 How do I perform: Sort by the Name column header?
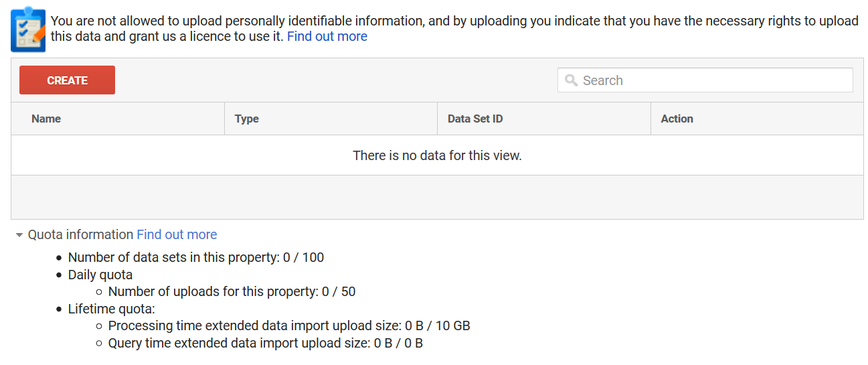pyautogui.click(x=46, y=119)
